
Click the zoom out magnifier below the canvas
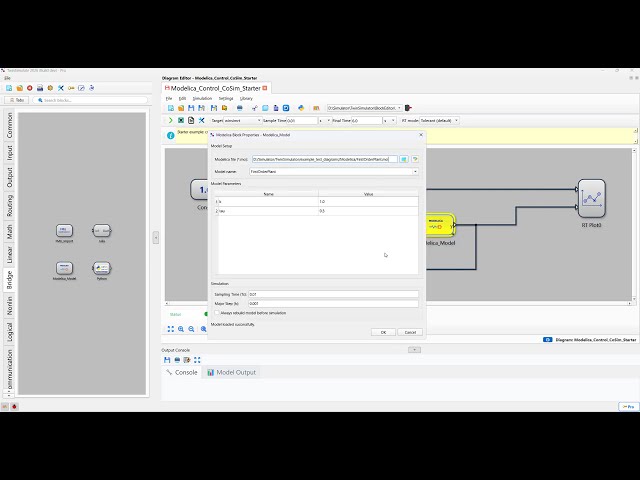[191, 329]
